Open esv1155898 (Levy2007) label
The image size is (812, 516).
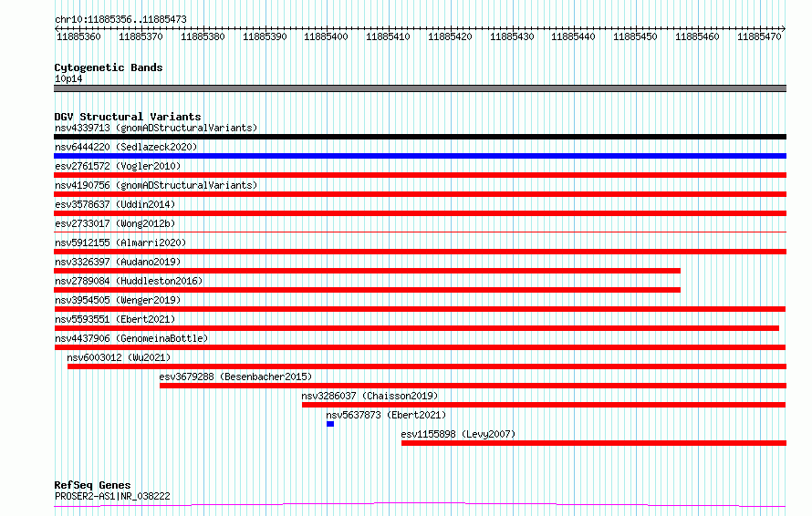click(x=458, y=434)
